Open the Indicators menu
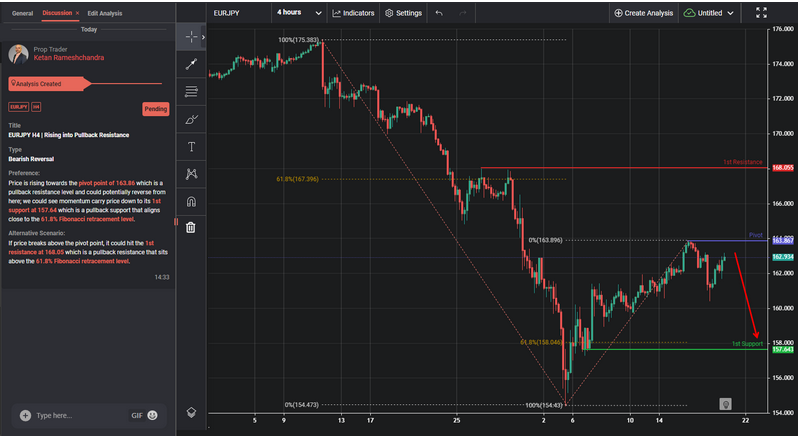The image size is (800, 436). [x=353, y=13]
